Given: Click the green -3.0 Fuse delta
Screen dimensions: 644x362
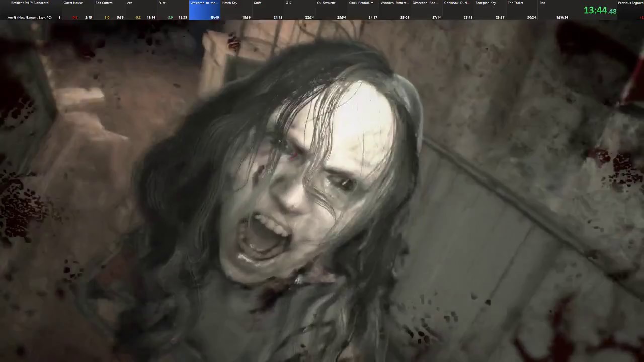Looking at the screenshot, I should [x=170, y=18].
